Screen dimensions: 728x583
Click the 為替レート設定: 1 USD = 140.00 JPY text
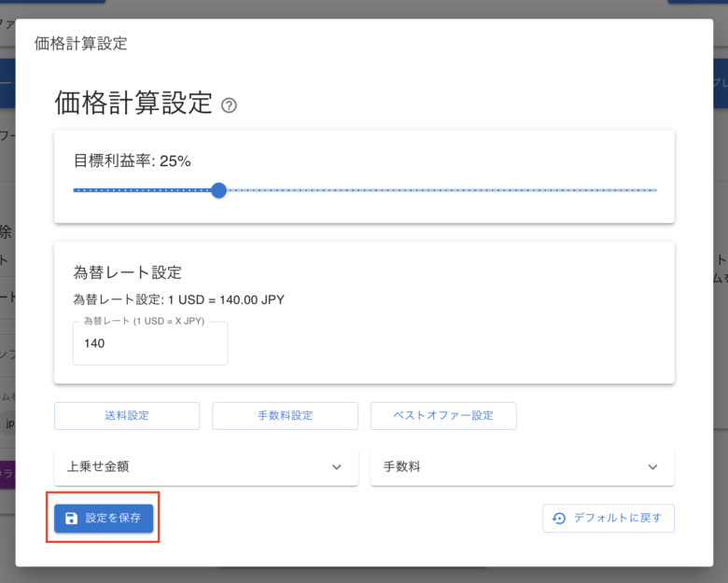click(x=178, y=299)
